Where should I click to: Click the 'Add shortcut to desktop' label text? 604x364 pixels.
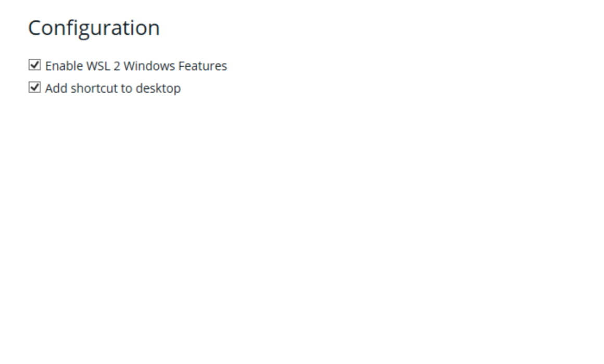113,88
